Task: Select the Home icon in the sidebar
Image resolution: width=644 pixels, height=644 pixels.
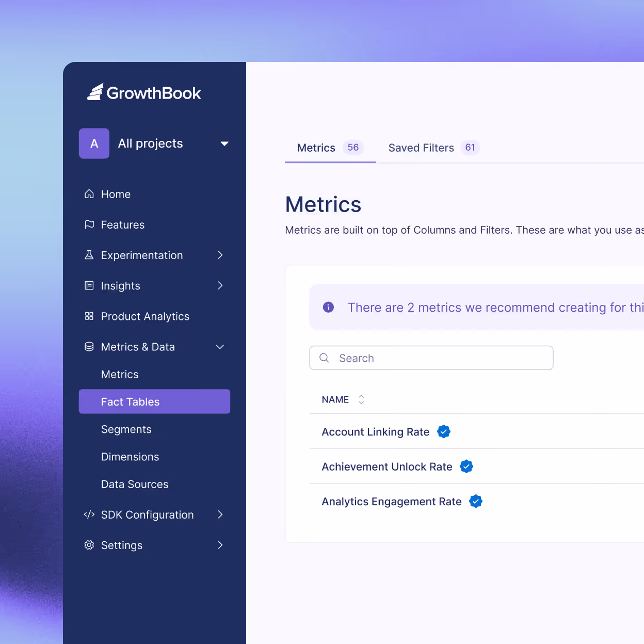Action: pos(89,194)
